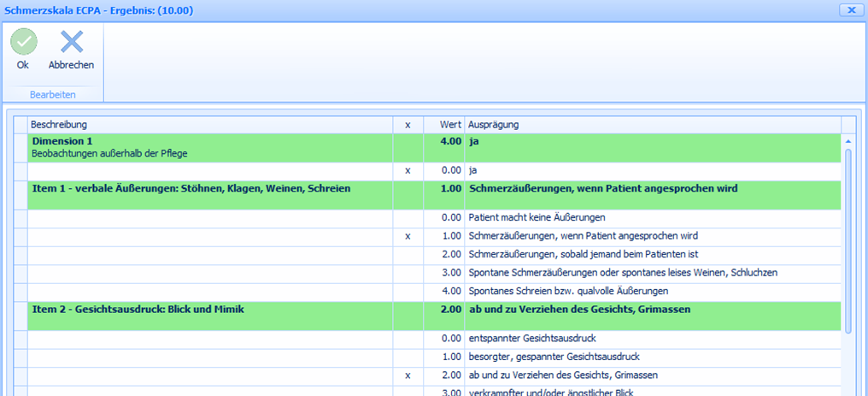Click the Bearbeiten ribbon group label
The image size is (868, 396).
[53, 94]
